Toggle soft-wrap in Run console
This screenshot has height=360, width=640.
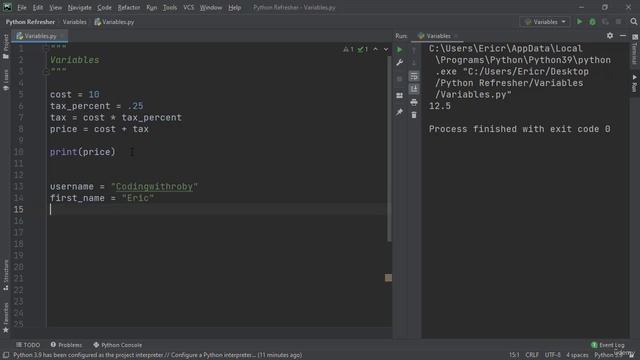[414, 76]
